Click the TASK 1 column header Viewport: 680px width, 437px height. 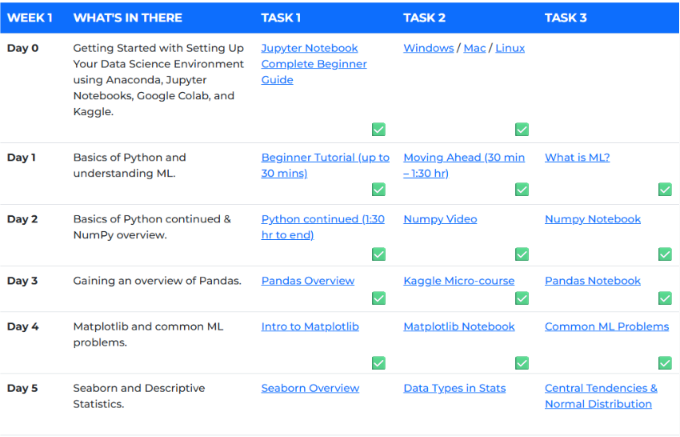point(281,18)
